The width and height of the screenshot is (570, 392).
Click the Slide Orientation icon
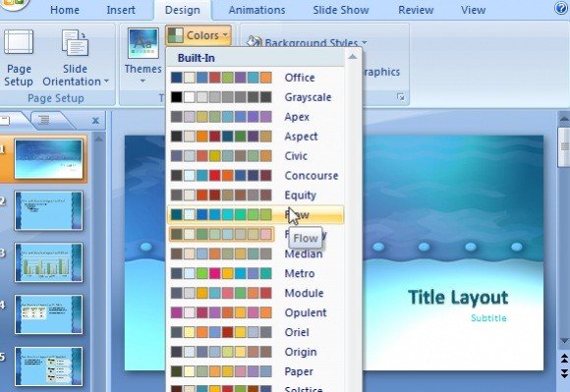pyautogui.click(x=75, y=42)
